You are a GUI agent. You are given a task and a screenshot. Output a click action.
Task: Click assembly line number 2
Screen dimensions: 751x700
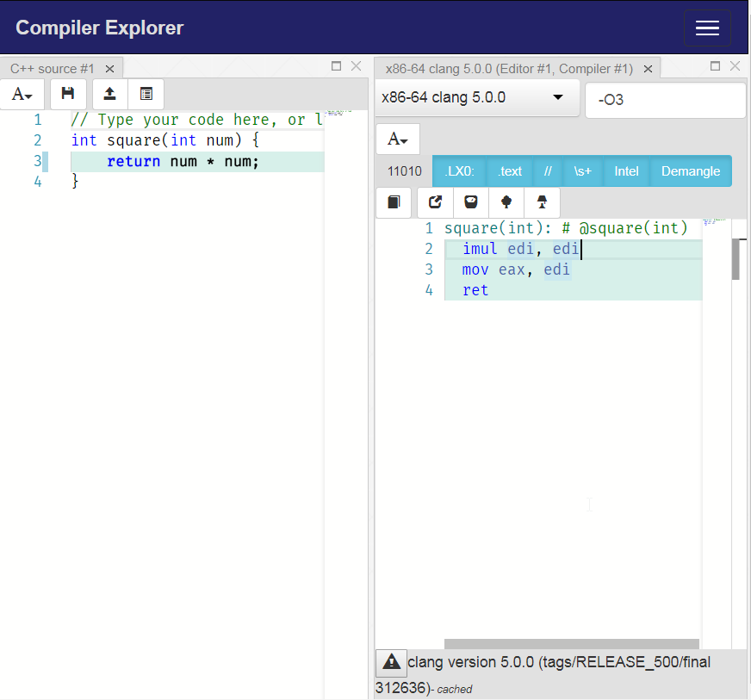[x=429, y=249]
